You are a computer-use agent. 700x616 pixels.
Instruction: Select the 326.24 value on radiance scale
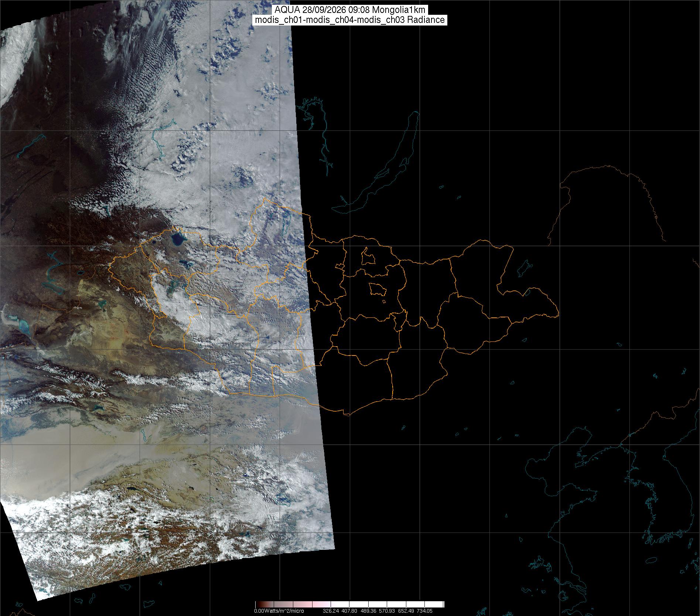[331, 610]
